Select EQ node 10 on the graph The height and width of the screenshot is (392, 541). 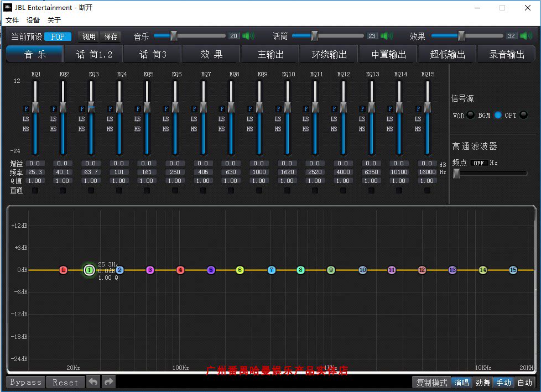[x=362, y=270]
